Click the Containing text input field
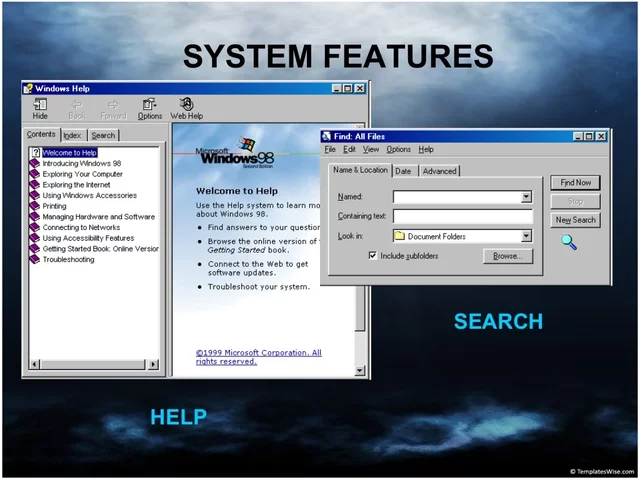The image size is (640, 480). pyautogui.click(x=463, y=216)
